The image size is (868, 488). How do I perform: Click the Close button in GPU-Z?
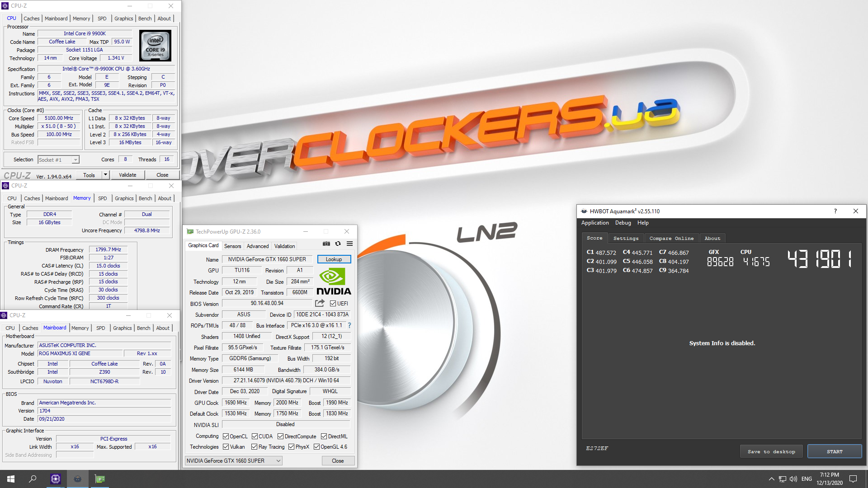click(338, 461)
